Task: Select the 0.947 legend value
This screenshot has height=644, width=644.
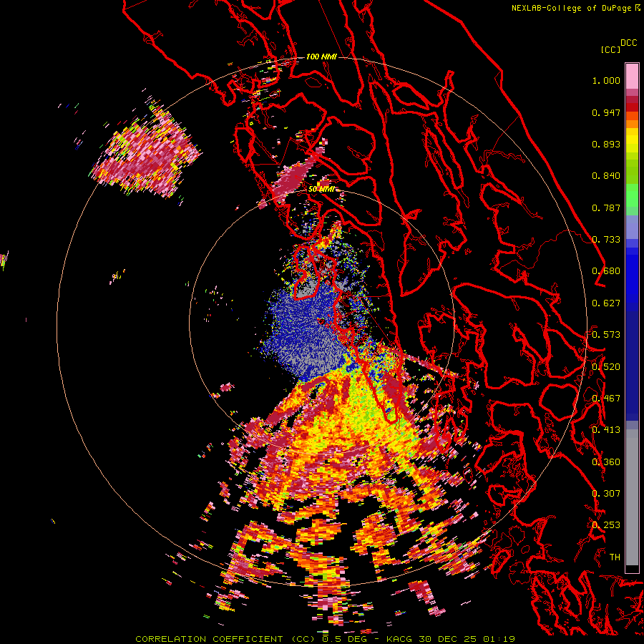Action: coord(606,112)
